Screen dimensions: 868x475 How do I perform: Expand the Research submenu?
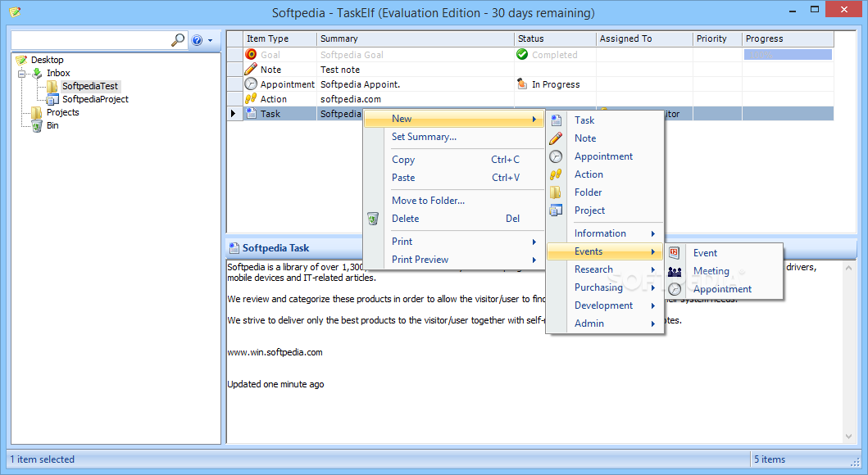point(605,269)
